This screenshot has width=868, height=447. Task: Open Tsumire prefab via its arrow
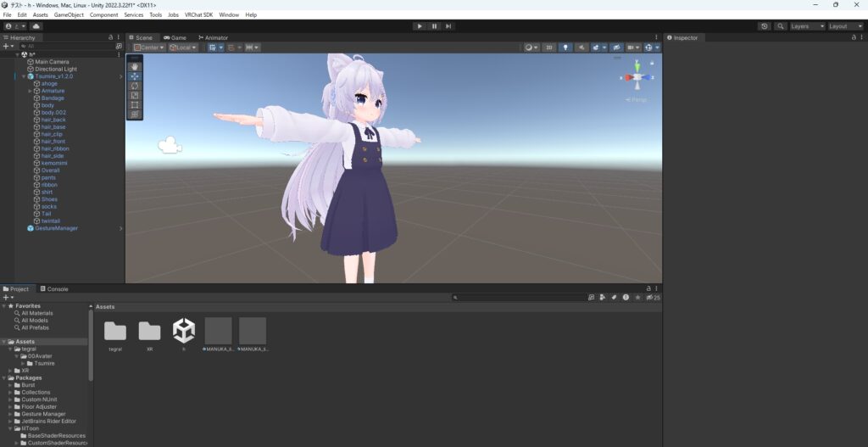coord(120,76)
